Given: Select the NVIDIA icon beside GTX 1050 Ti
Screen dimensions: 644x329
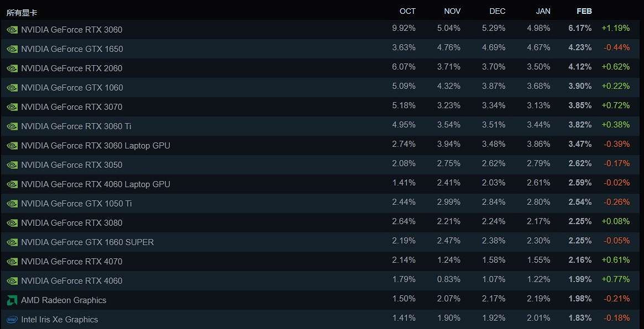Looking at the screenshot, I should [x=12, y=204].
